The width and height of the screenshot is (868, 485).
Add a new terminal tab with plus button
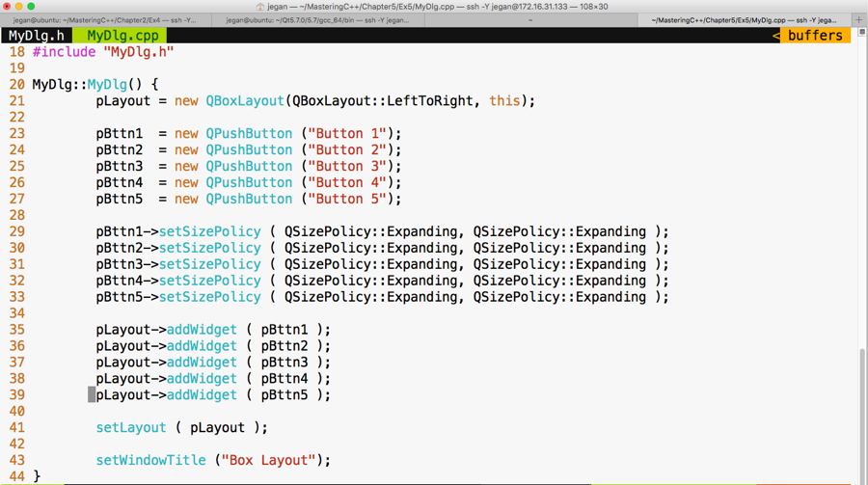pos(859,20)
